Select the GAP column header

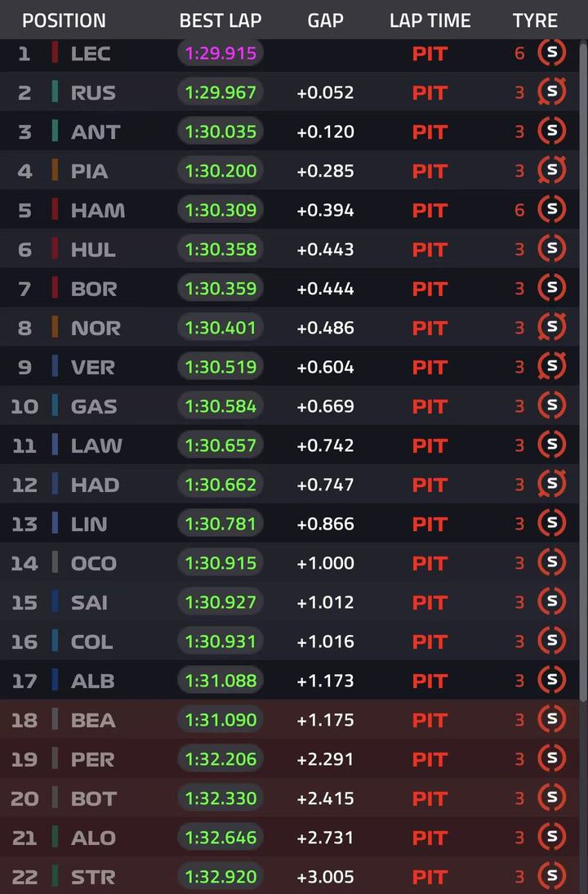(325, 20)
